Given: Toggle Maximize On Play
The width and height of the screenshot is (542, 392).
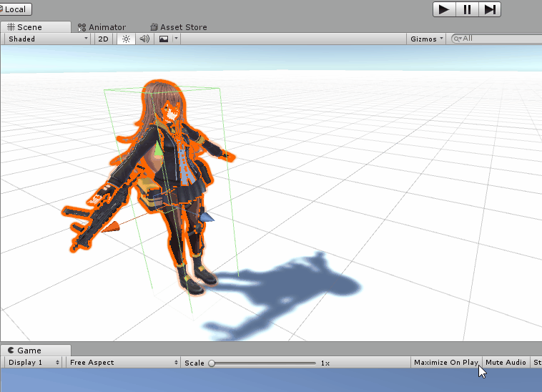Looking at the screenshot, I should point(445,363).
